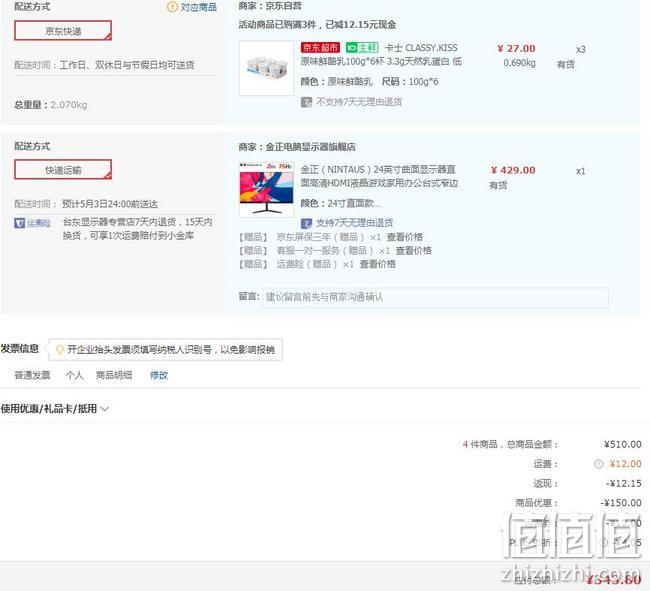Click the 返现 -¥12.15 amount
The image size is (650, 591).
click(x=623, y=483)
